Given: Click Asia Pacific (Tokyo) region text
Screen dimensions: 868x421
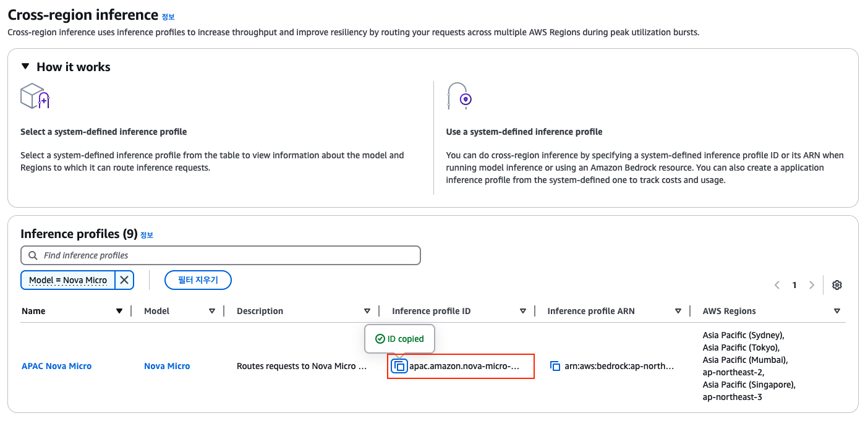Looking at the screenshot, I should click(x=741, y=347).
